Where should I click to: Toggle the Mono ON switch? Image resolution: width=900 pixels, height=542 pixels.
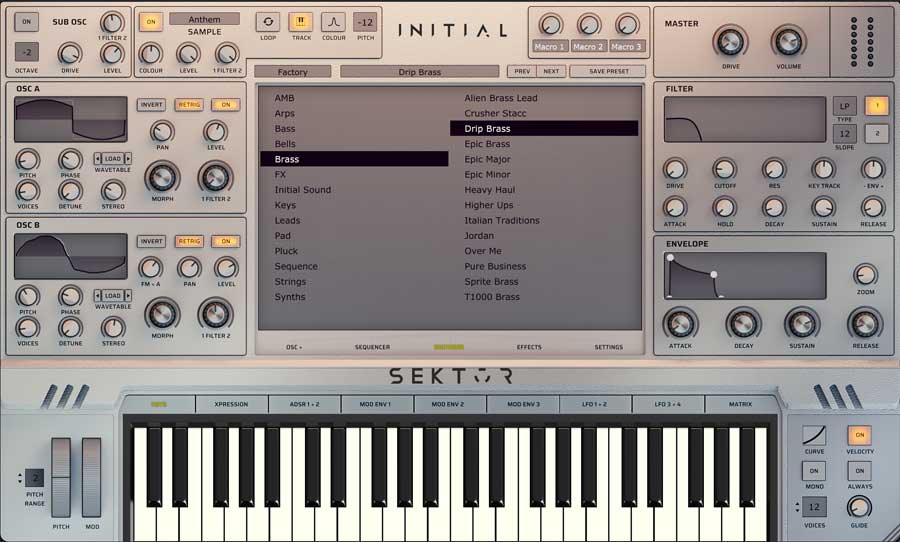pyautogui.click(x=814, y=471)
